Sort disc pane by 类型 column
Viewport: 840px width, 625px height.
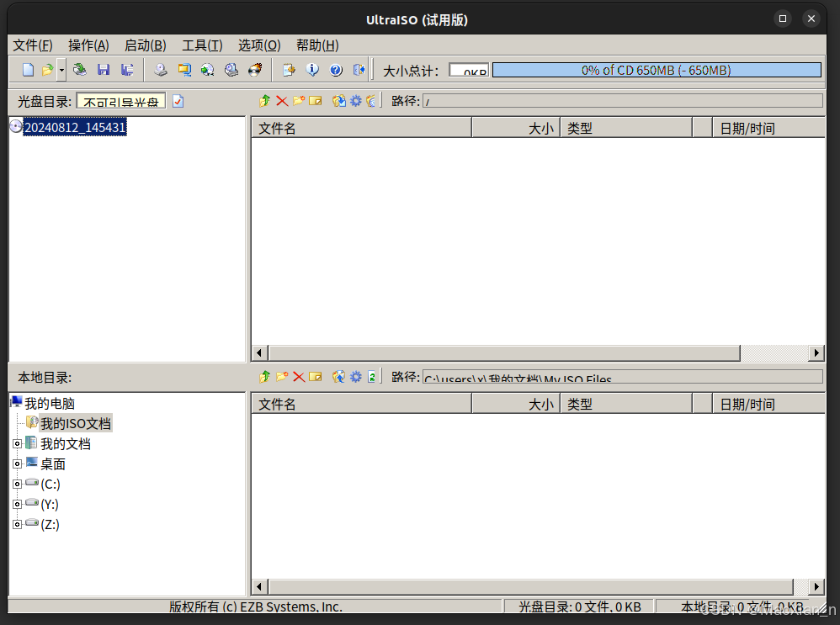(626, 128)
